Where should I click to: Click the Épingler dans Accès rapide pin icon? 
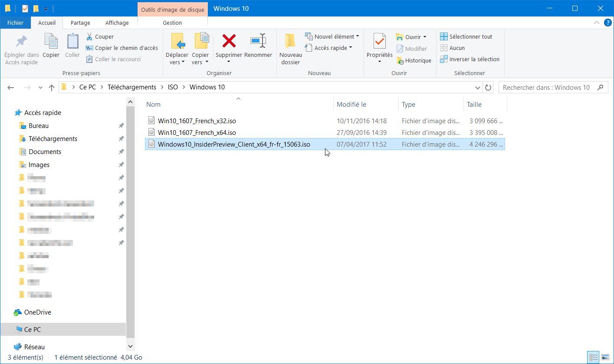pos(21,41)
